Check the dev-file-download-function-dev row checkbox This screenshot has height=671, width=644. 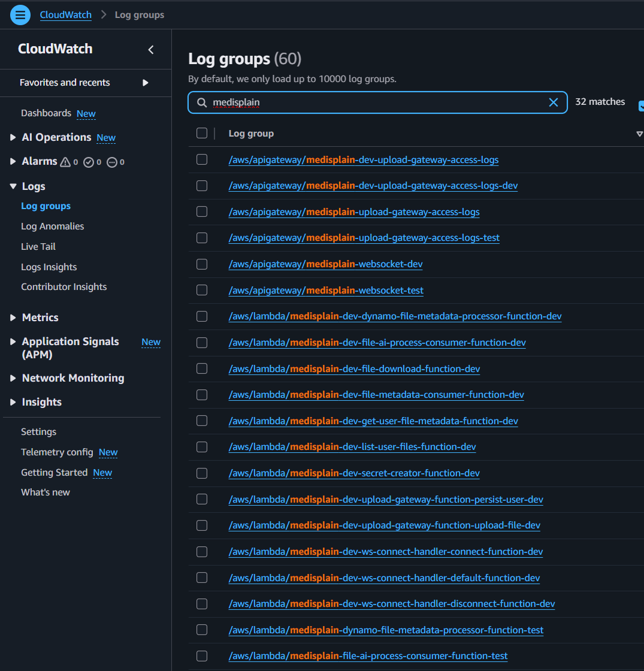pyautogui.click(x=202, y=368)
